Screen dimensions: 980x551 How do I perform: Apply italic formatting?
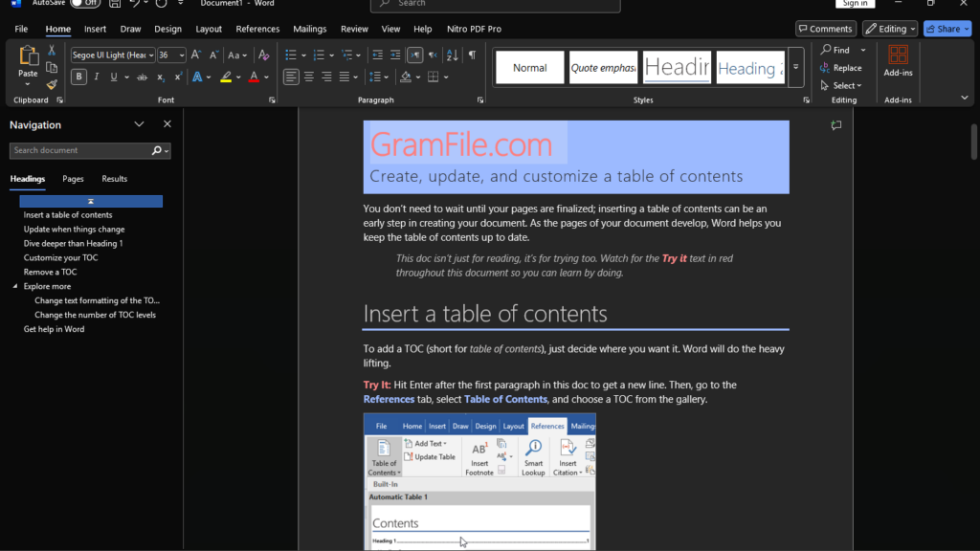click(x=97, y=77)
